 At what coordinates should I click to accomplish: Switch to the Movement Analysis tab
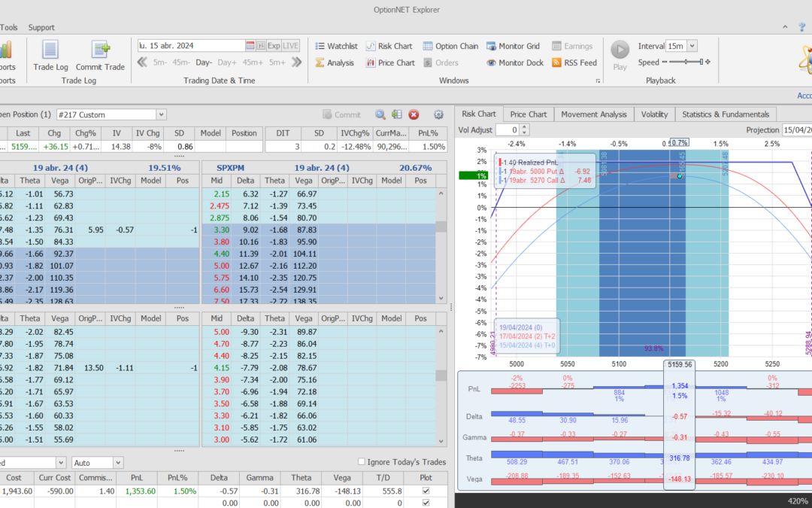[x=593, y=114]
